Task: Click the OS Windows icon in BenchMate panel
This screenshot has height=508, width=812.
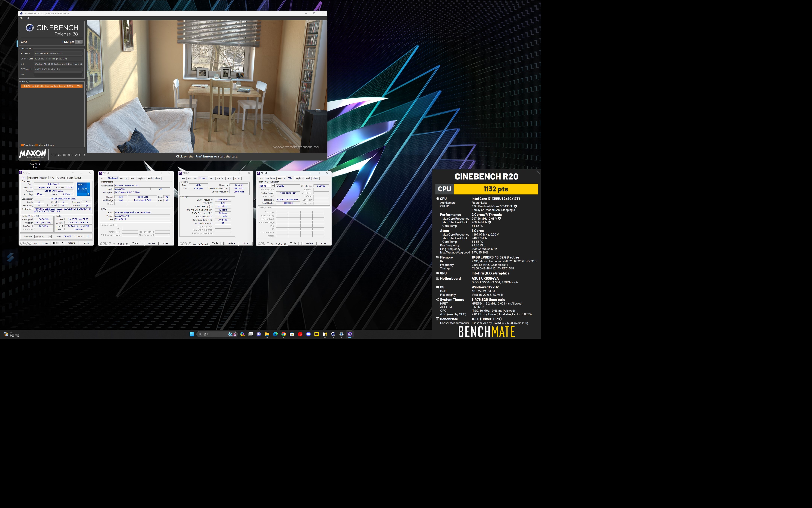Action: point(438,287)
